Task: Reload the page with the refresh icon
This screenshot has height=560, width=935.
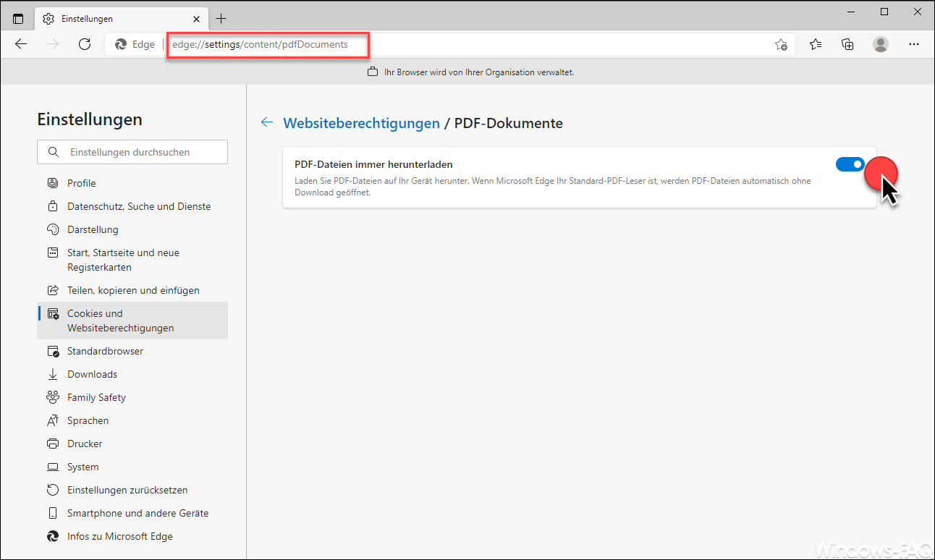Action: [x=85, y=44]
